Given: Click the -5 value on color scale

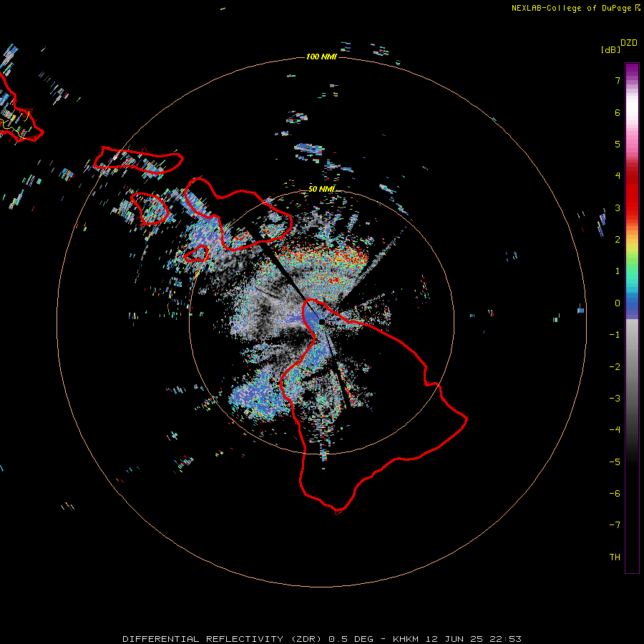Looking at the screenshot, I should (x=615, y=462).
